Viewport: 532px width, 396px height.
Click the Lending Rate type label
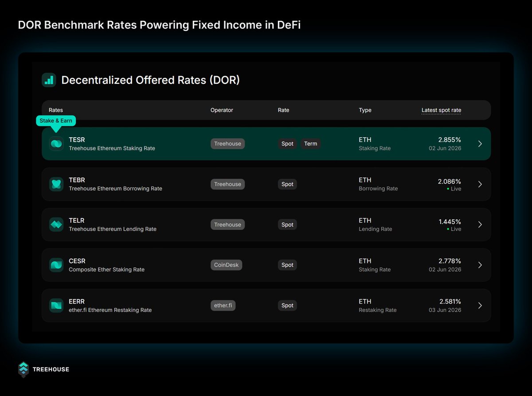[375, 229]
